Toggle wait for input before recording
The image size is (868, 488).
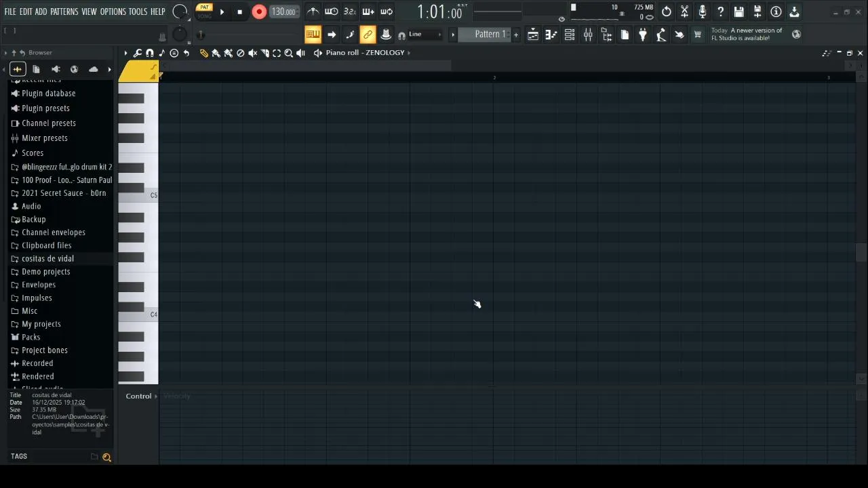point(331,12)
